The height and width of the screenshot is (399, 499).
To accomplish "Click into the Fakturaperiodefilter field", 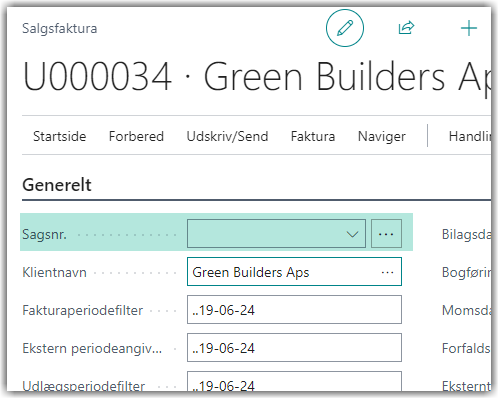I will coord(294,310).
